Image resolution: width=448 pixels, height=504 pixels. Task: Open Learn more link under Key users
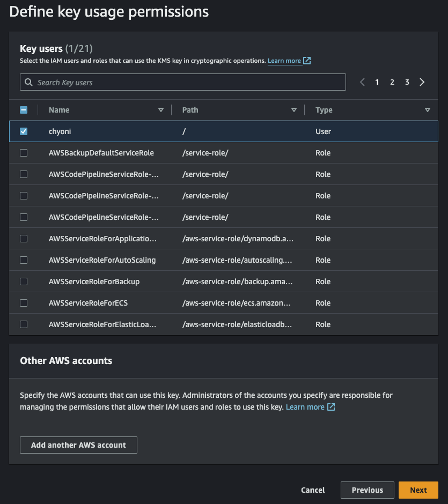284,61
